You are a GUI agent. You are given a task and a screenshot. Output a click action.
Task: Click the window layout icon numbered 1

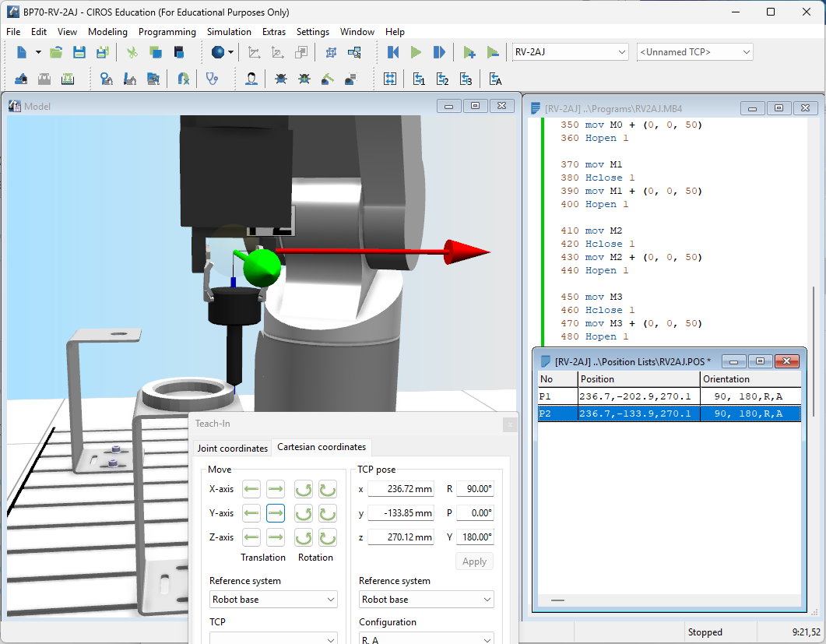[x=419, y=79]
